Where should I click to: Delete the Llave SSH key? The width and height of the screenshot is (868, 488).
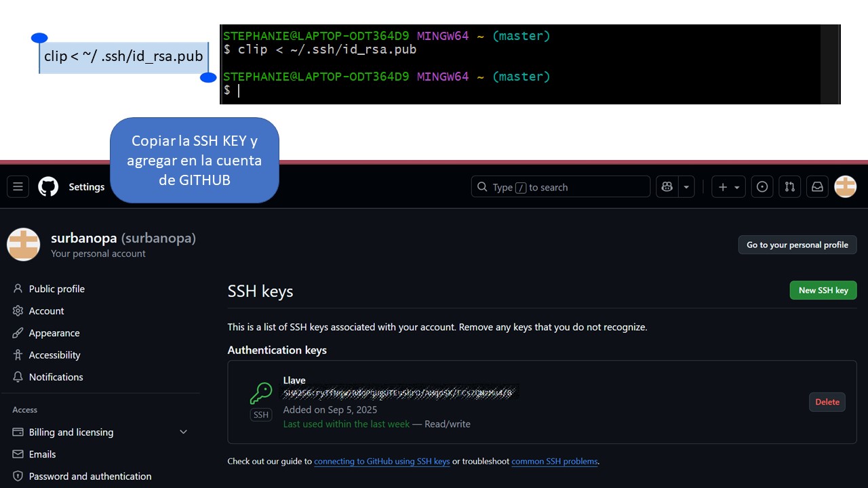[827, 402]
